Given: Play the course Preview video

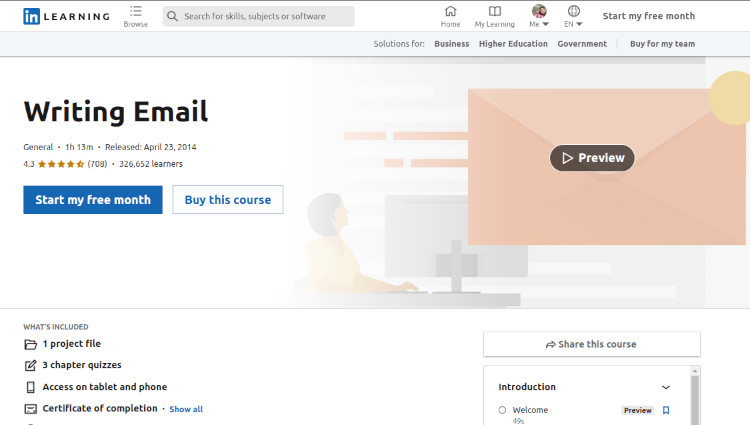Looking at the screenshot, I should pyautogui.click(x=592, y=158).
